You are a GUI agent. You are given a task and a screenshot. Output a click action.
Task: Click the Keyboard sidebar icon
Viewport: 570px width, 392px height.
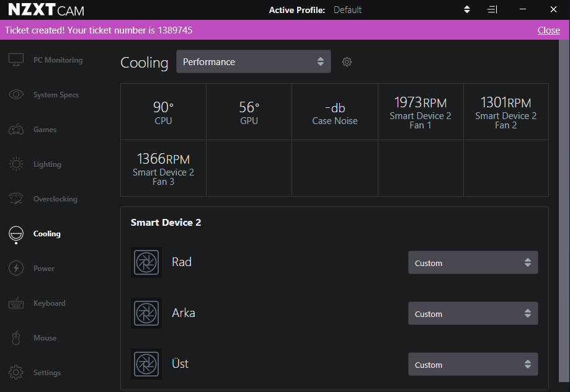tap(16, 303)
